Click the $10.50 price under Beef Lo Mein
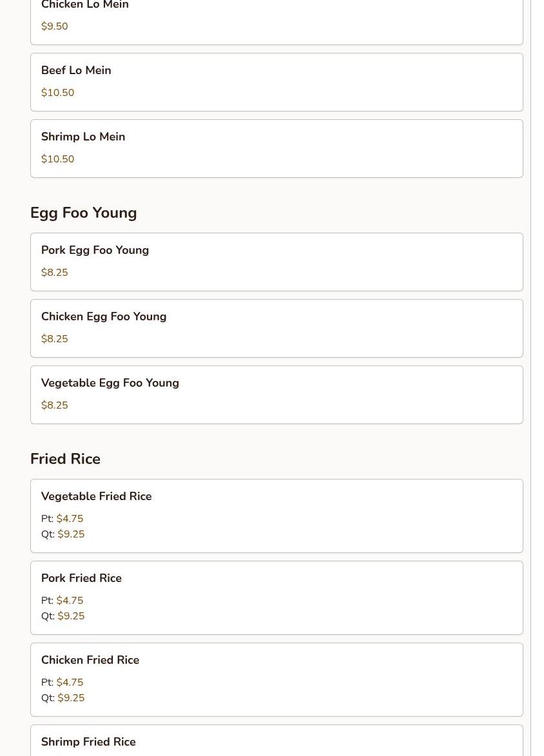544x756 pixels. 58,93
